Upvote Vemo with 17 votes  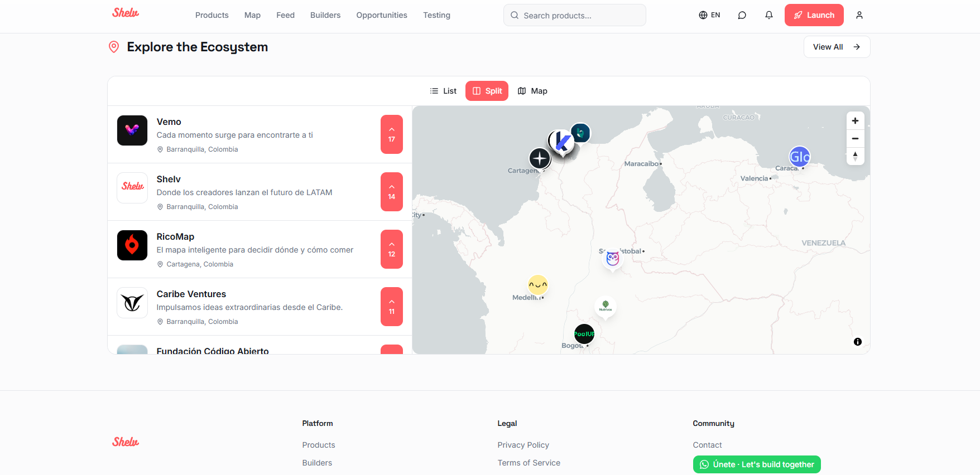[392, 134]
